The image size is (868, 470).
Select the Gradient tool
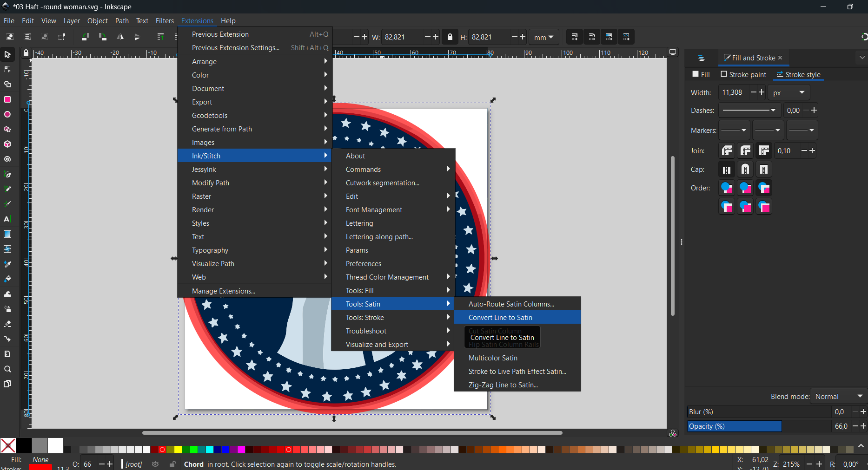(7, 234)
